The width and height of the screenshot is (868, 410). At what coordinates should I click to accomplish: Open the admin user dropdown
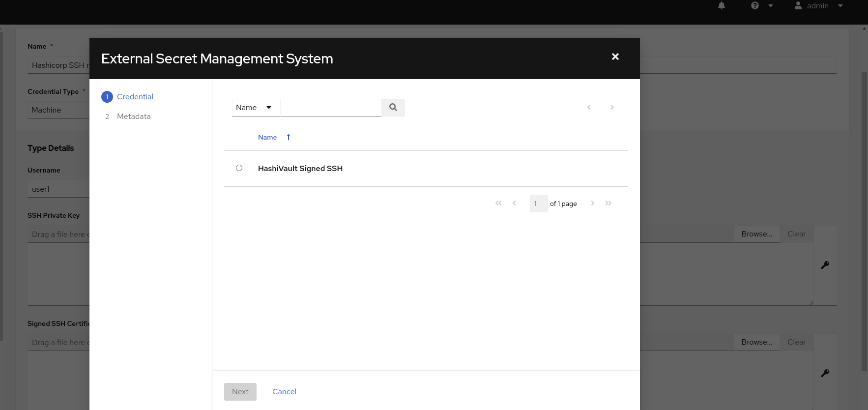tap(818, 6)
